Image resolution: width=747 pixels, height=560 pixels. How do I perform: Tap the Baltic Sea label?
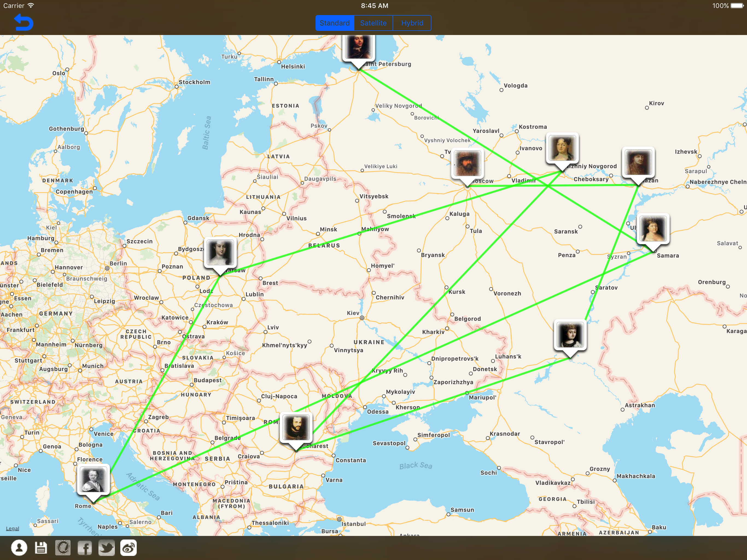(206, 133)
